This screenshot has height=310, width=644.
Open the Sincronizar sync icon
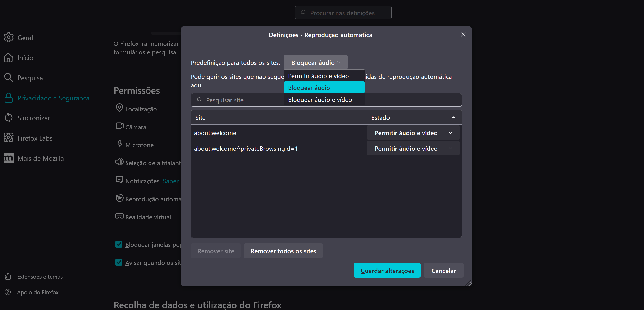coord(9,118)
